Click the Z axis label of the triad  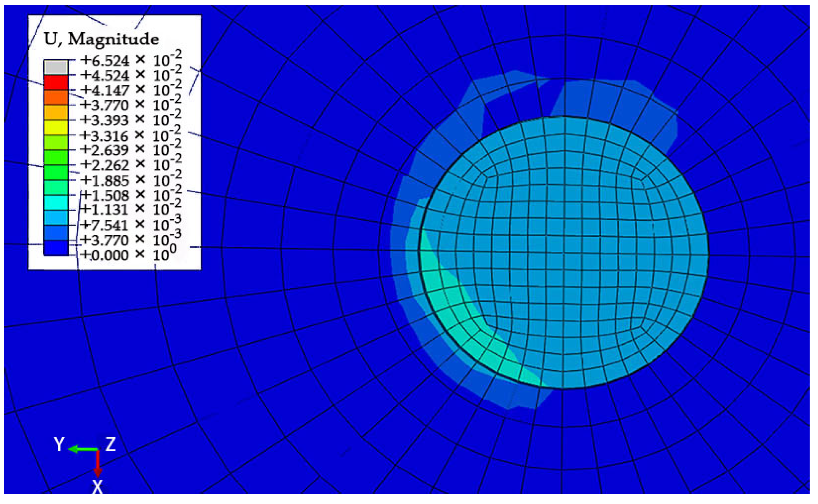click(110, 444)
